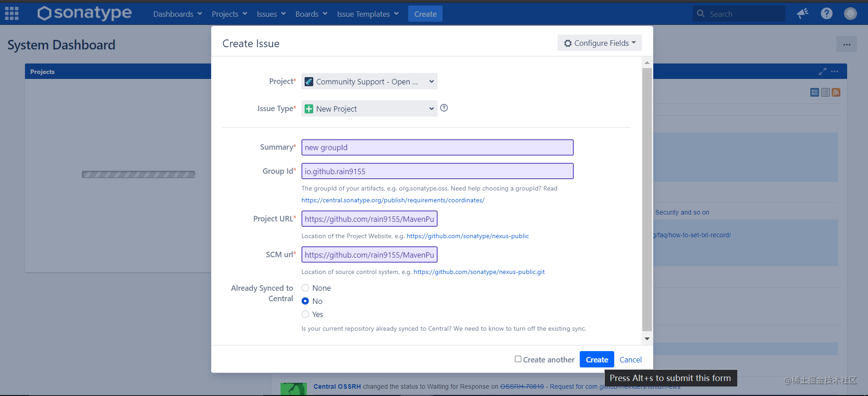The image size is (868, 396).
Task: Open the Dashboards menu
Action: 178,14
